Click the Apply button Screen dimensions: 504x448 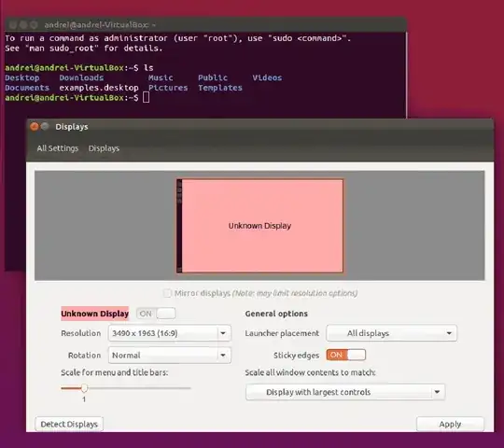coord(450,425)
